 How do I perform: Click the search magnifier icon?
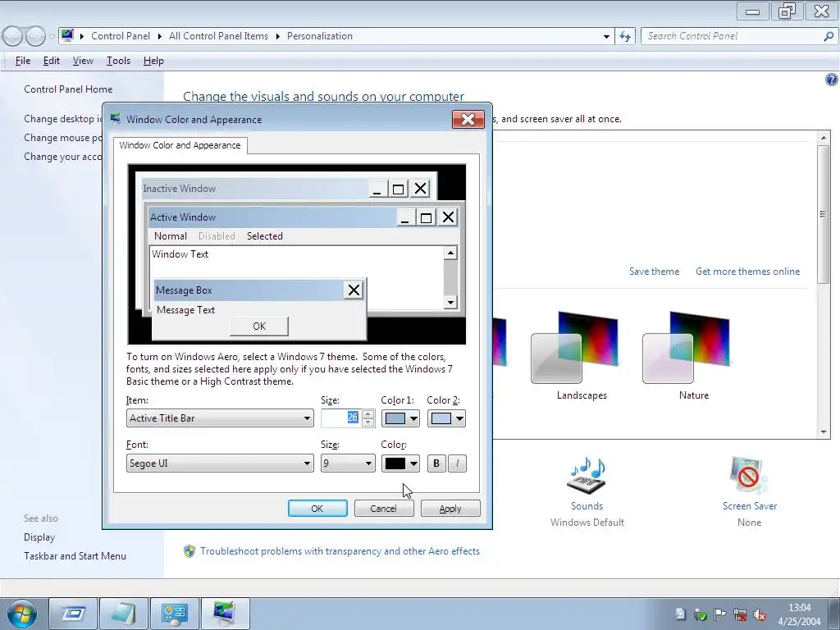pos(829,36)
